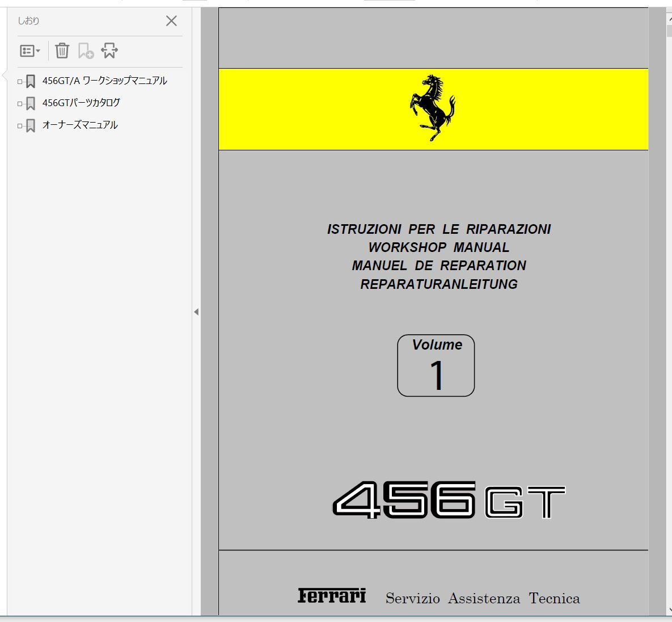Click the vertical scrollbar of the document
672x622 pixels.
pos(669,312)
